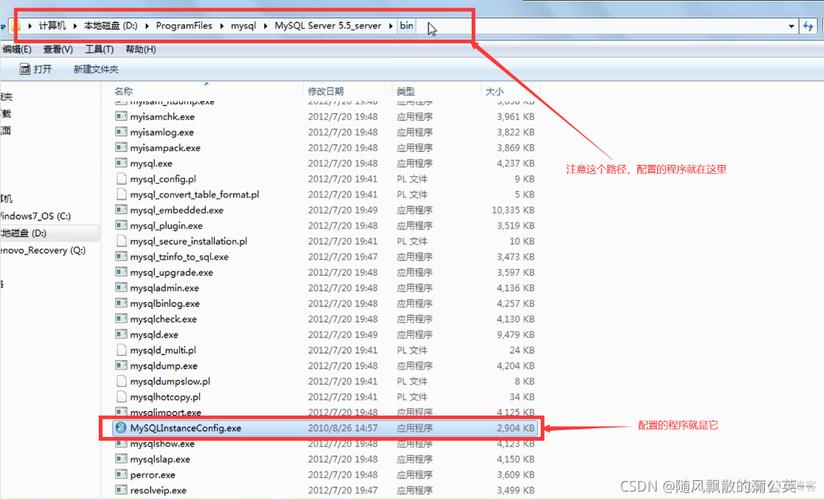The image size is (824, 500).
Task: Expand the arrow after MySQL Server 5.5_server breadcrumb
Action: [x=390, y=26]
